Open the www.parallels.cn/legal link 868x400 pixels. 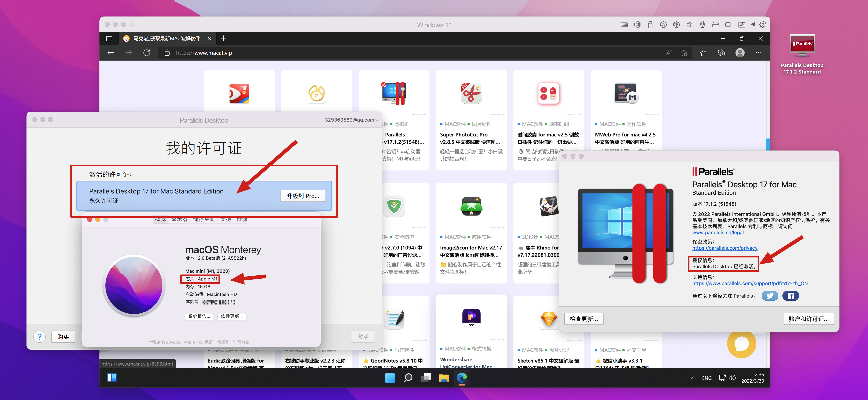pyautogui.click(x=718, y=233)
